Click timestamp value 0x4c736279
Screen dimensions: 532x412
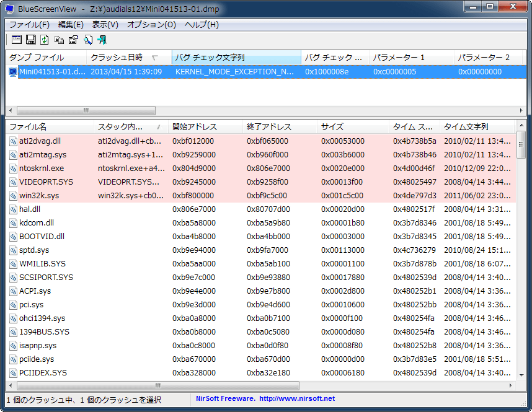(414, 250)
